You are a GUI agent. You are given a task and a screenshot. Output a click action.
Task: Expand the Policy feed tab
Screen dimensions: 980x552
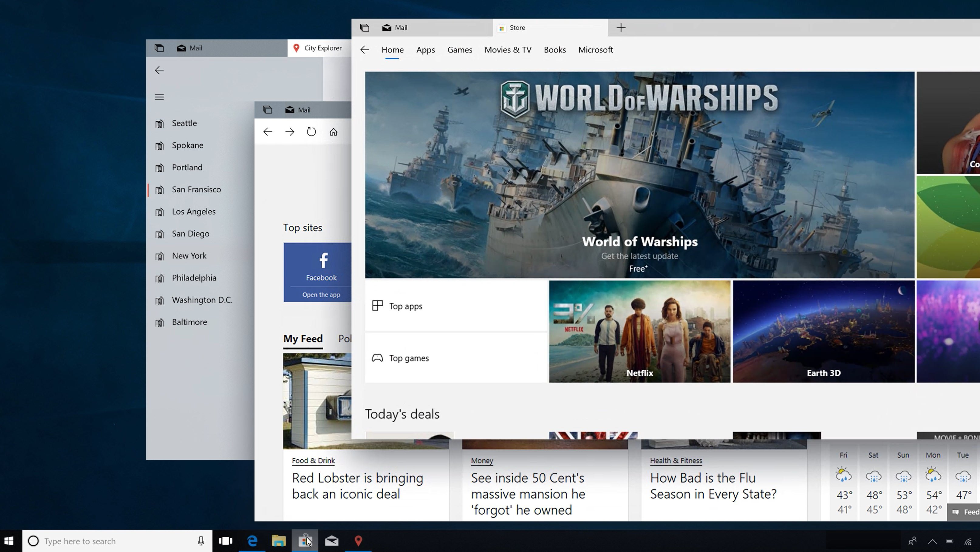pos(345,337)
